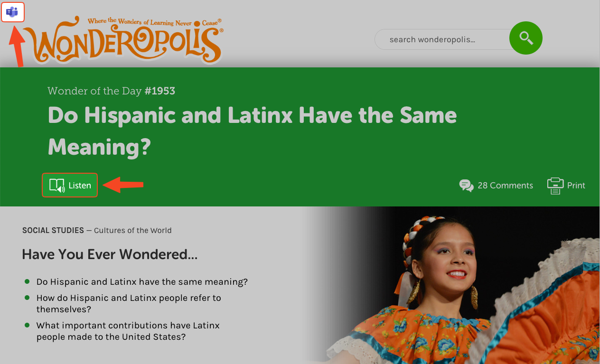The image size is (600, 364).
Task: Click first bullet about same meaning
Action: [142, 282]
